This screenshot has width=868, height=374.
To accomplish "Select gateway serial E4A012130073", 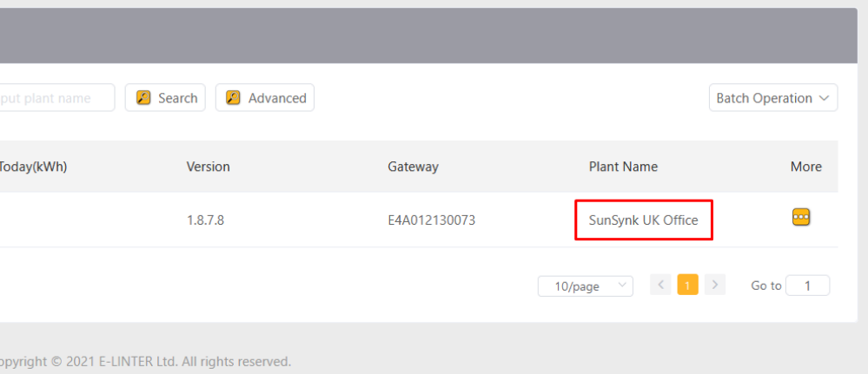I will (431, 220).
